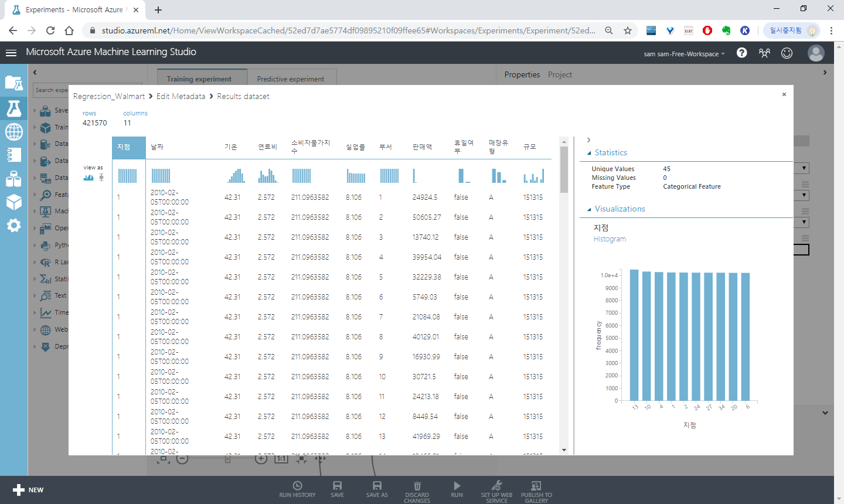Viewport: 844px width, 504px height.
Task: Open Trained Models cube icon in sidebar
Action: pos(13,202)
